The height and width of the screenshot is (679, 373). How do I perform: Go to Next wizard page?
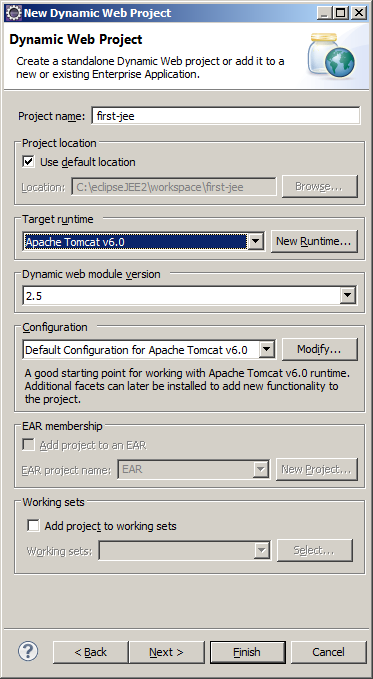coord(166,652)
